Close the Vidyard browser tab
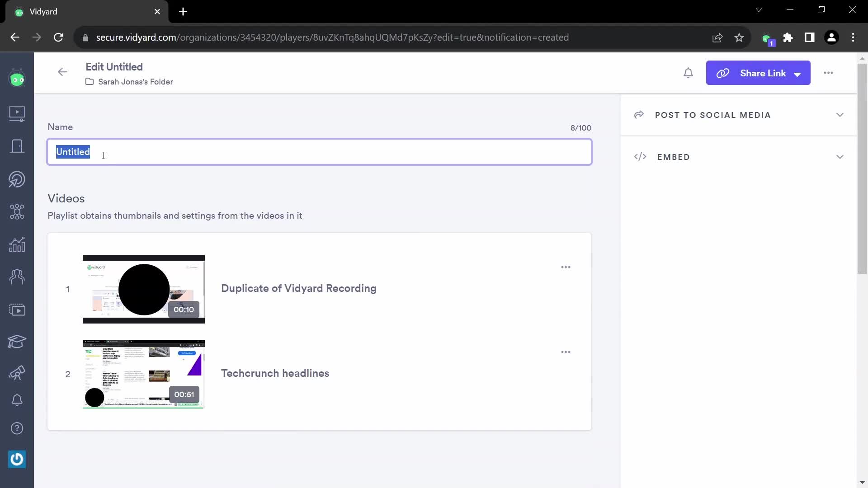Viewport: 868px width, 488px height. (x=157, y=12)
